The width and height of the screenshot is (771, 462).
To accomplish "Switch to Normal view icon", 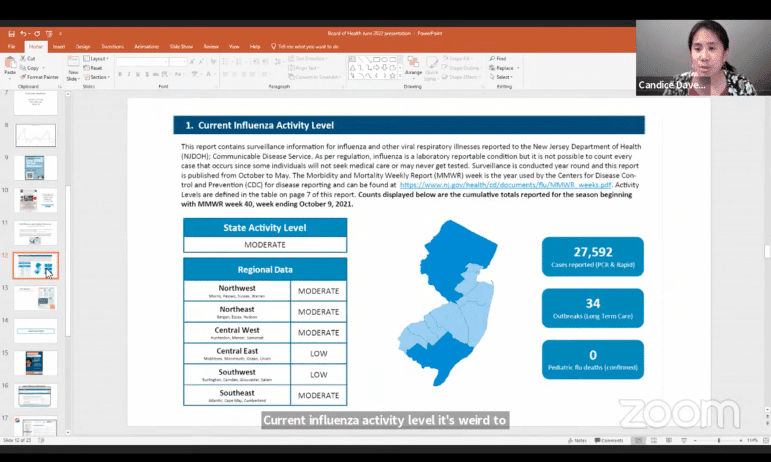I will (638, 440).
